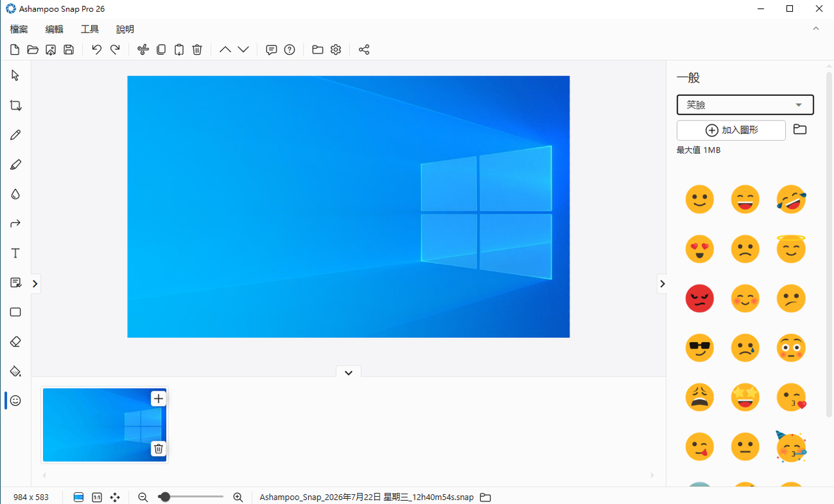Click the fit-to-window view icon

point(79,497)
